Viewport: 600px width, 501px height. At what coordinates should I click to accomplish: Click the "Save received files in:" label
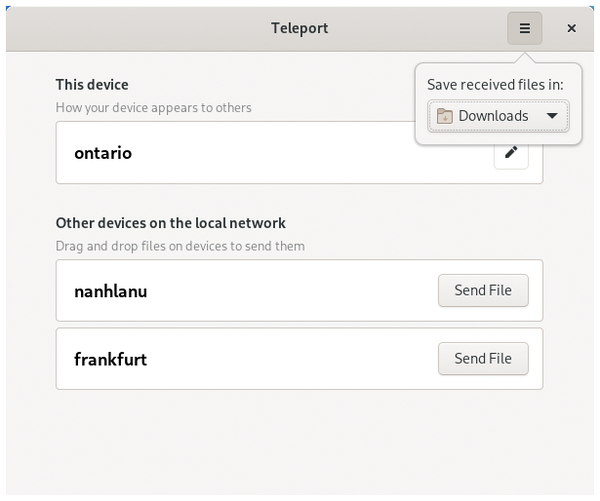click(495, 85)
